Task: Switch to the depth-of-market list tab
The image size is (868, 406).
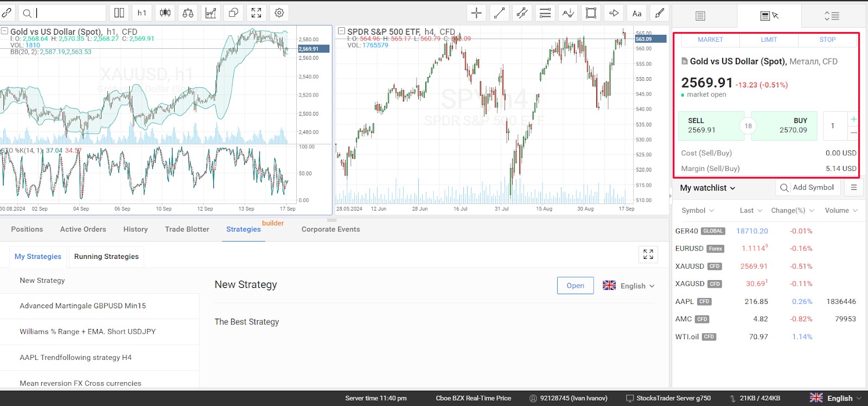Action: (x=832, y=16)
